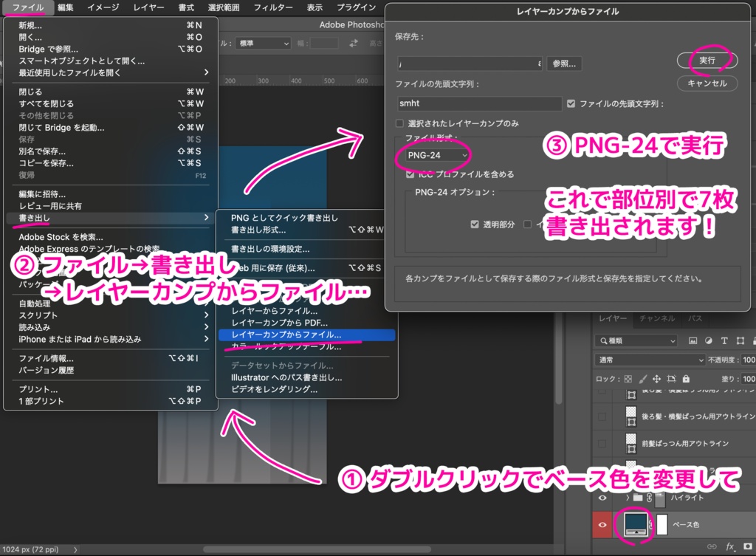Screen dimensions: 756x556
Task: Enable lock transparent pixels
Action: click(x=628, y=379)
